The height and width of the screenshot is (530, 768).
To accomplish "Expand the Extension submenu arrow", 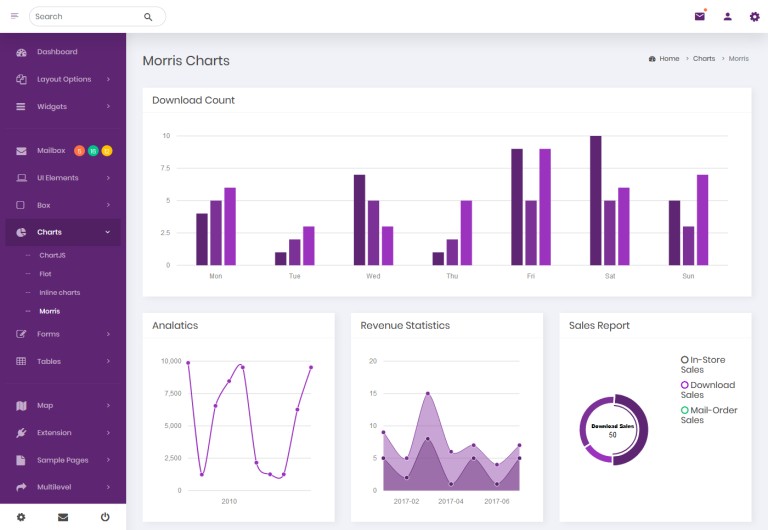I will click(108, 433).
